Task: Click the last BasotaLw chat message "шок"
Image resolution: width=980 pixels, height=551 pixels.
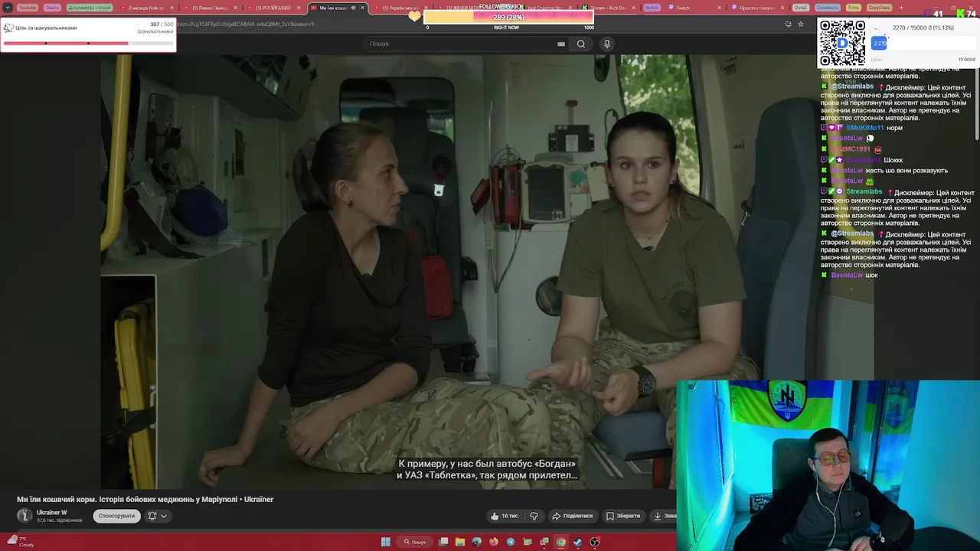Action: [871, 275]
